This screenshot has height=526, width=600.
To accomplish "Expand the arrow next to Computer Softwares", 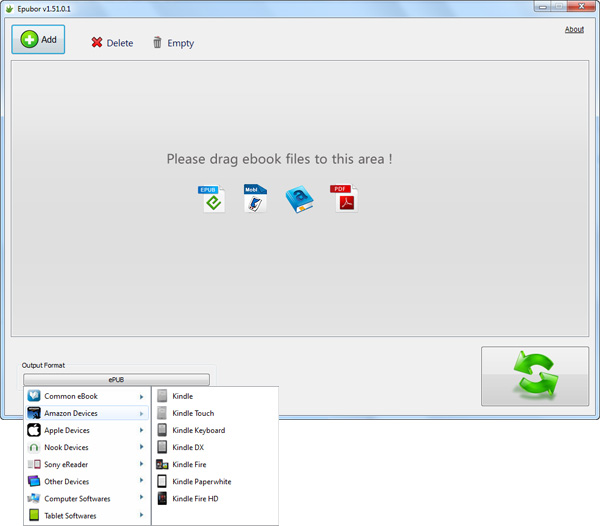I will [141, 497].
